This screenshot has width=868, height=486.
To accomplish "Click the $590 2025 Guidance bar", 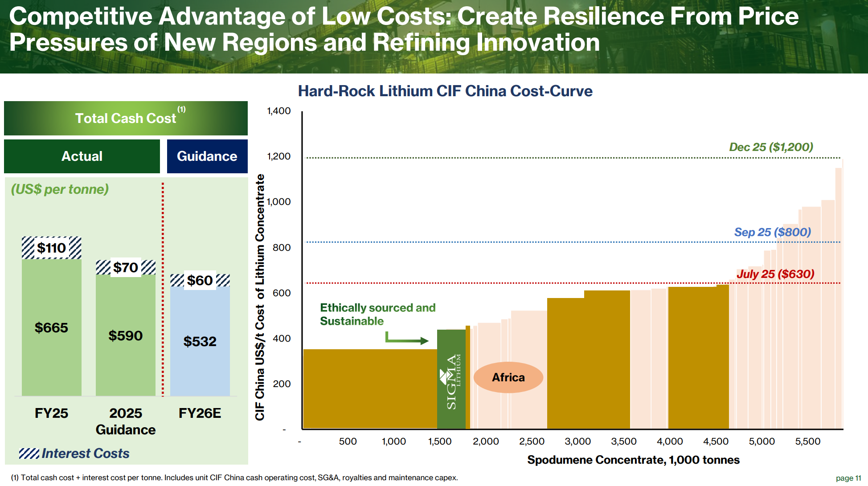I will pos(126,335).
